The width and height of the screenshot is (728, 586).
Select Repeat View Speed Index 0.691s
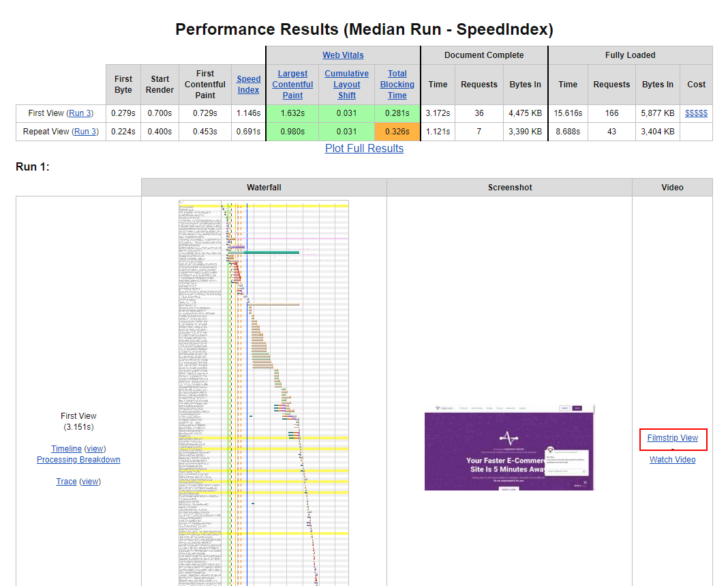tap(248, 132)
